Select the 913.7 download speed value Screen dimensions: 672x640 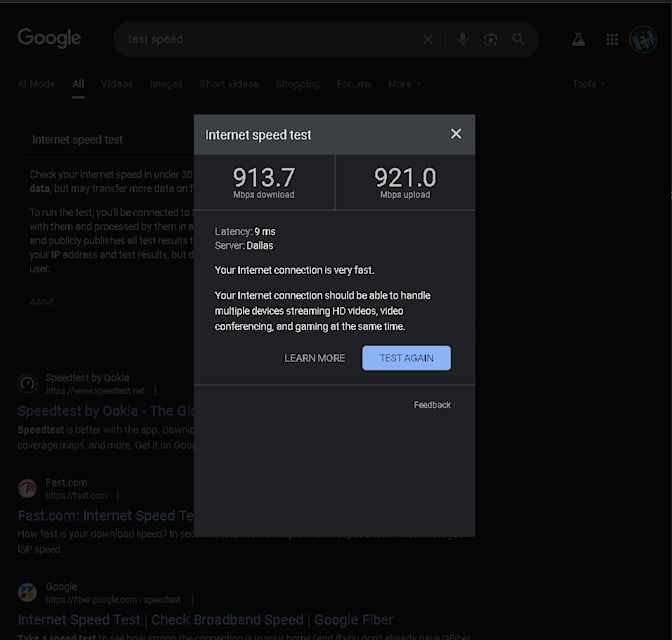tap(264, 177)
